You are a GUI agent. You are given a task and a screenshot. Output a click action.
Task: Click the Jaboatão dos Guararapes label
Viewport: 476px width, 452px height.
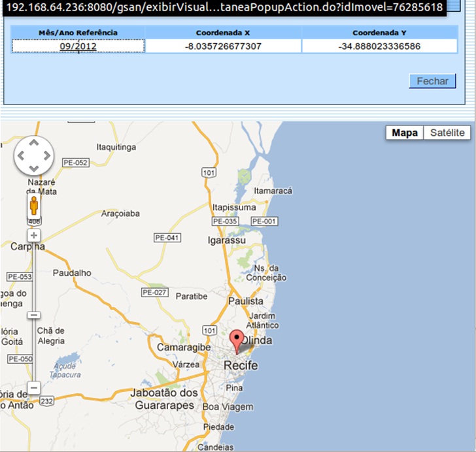[x=164, y=399]
